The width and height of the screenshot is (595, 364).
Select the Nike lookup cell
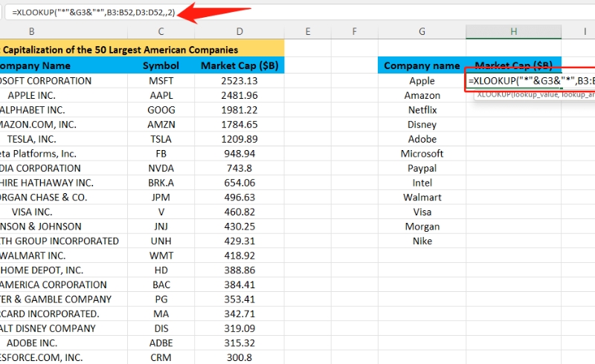click(422, 241)
